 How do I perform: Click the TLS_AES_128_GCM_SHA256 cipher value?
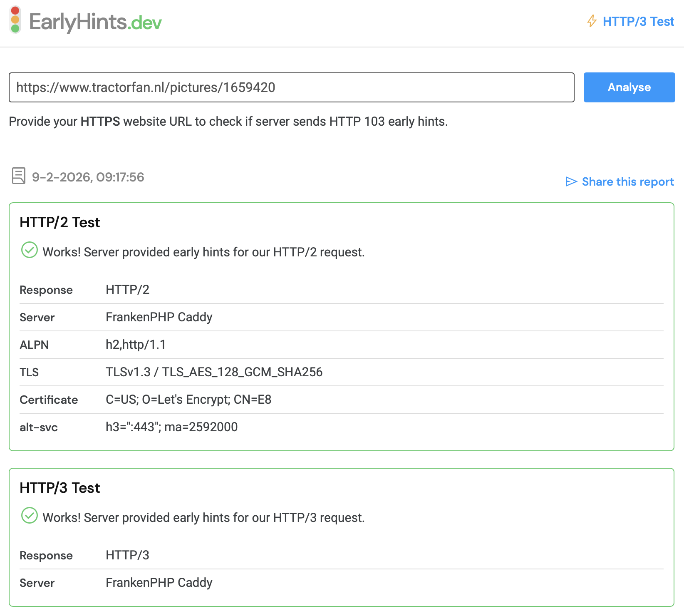242,372
